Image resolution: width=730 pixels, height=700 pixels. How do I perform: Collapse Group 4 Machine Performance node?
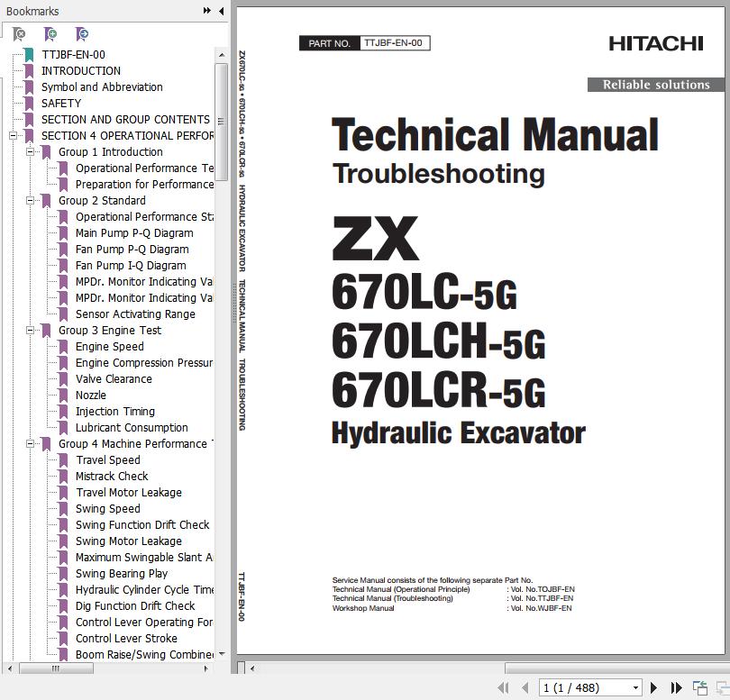point(31,444)
